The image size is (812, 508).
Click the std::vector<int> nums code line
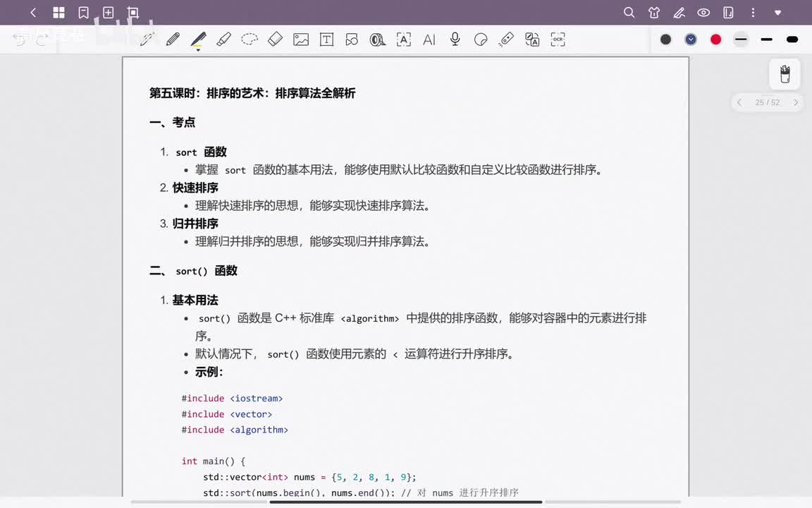click(309, 477)
